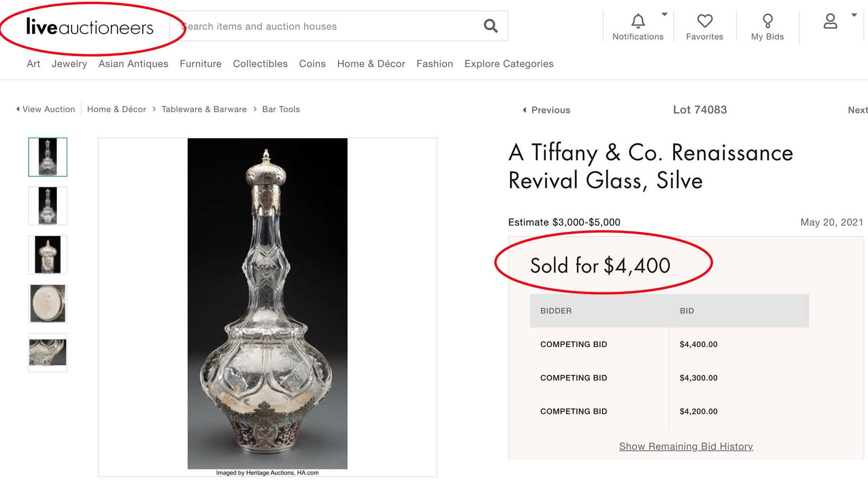Expand the account menu chevron
The image size is (868, 486).
(x=853, y=15)
